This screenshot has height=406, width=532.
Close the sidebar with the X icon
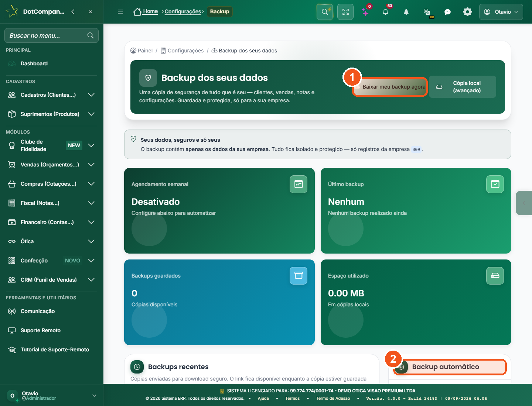[91, 12]
